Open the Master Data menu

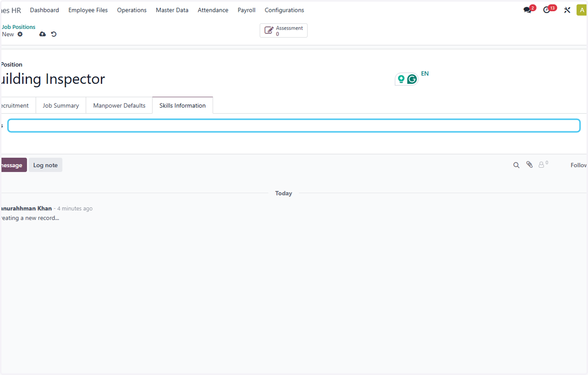172,10
